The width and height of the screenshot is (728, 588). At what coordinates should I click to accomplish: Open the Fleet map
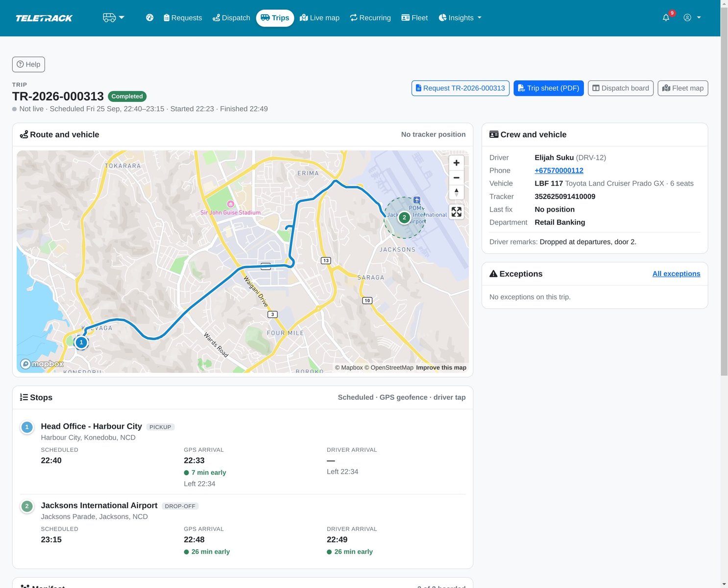point(683,88)
